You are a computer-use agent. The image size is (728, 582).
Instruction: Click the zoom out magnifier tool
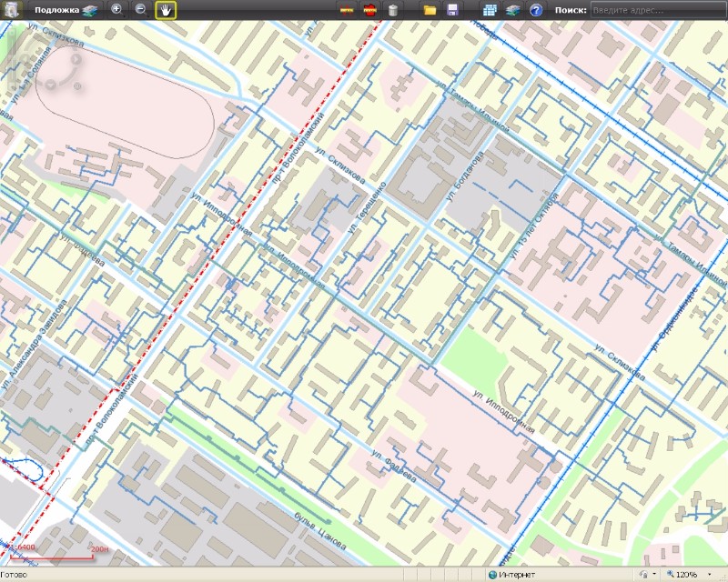click(x=141, y=10)
